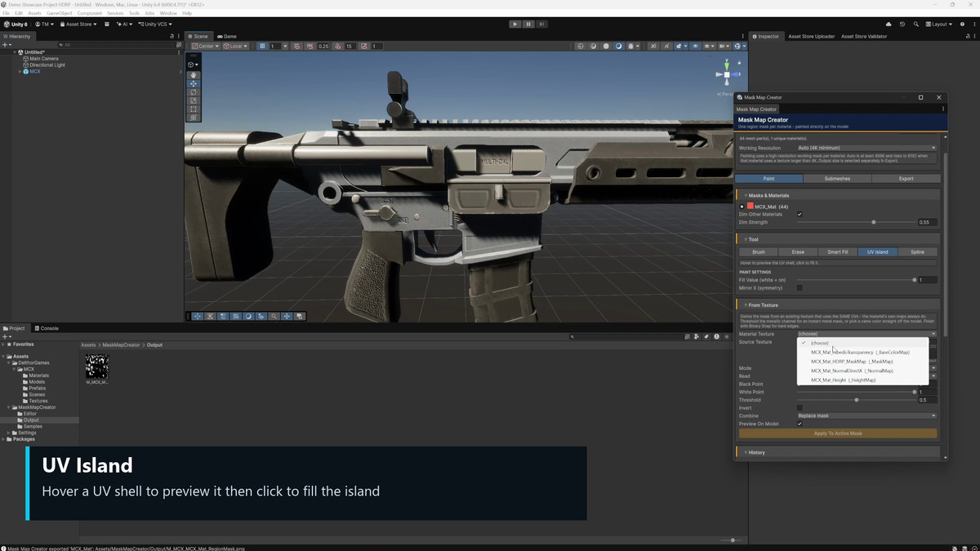Select the Spline tool button
980x551 pixels.
click(917, 252)
